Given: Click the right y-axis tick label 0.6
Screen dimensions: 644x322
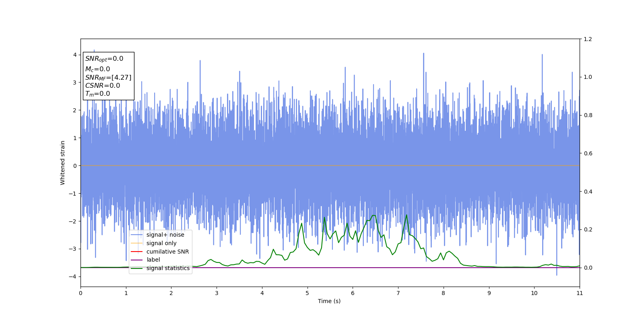Looking at the screenshot, I should 588,153.
